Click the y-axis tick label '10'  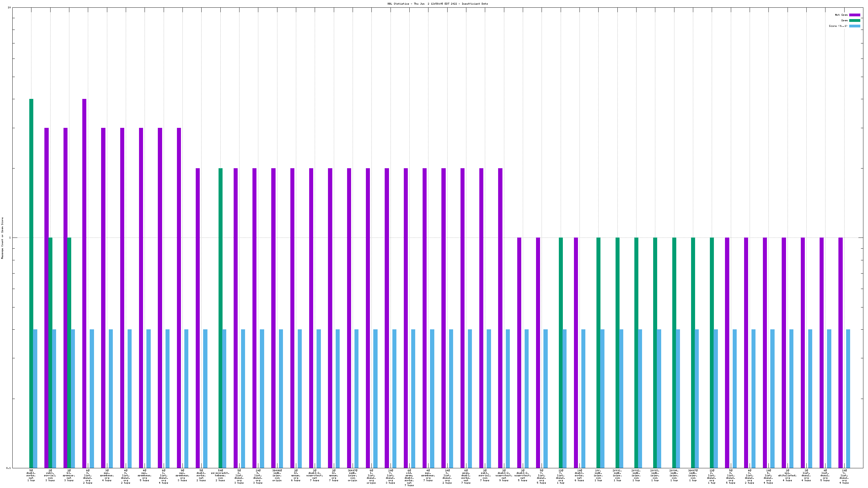tap(9, 7)
